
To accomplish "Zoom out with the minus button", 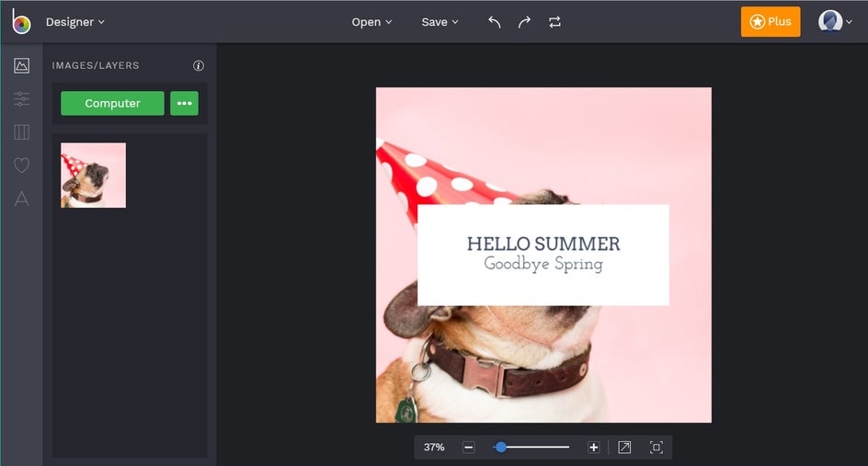I will pyautogui.click(x=468, y=448).
